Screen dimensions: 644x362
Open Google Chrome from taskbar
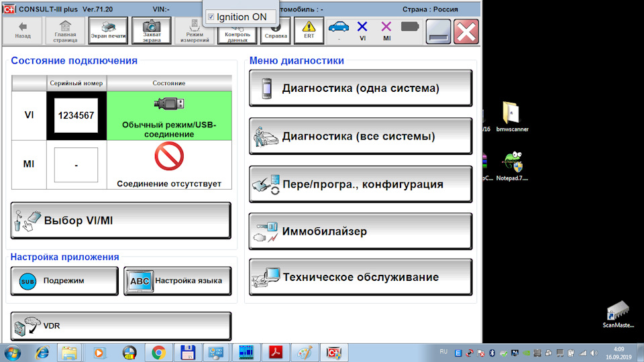[158, 353]
